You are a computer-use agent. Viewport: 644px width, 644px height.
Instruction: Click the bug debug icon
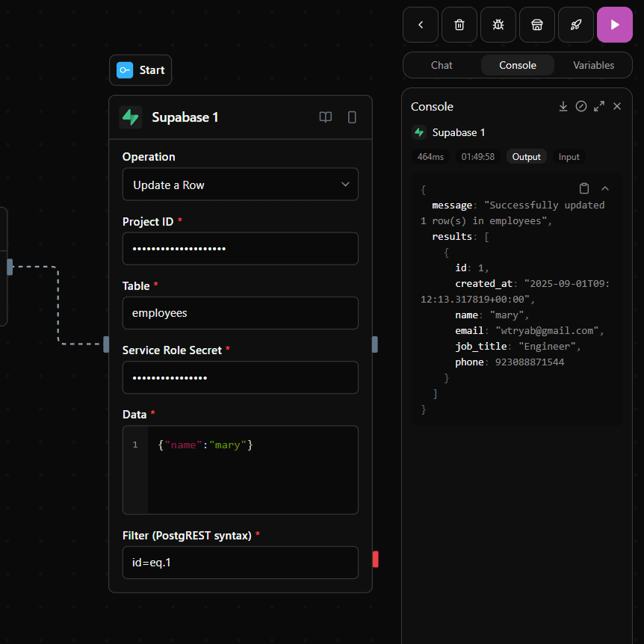click(x=498, y=25)
